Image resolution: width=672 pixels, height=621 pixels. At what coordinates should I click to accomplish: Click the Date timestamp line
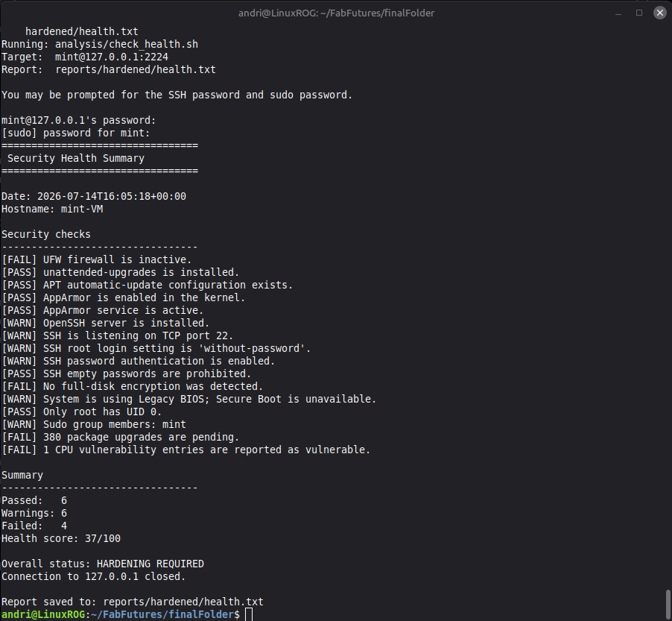(94, 196)
